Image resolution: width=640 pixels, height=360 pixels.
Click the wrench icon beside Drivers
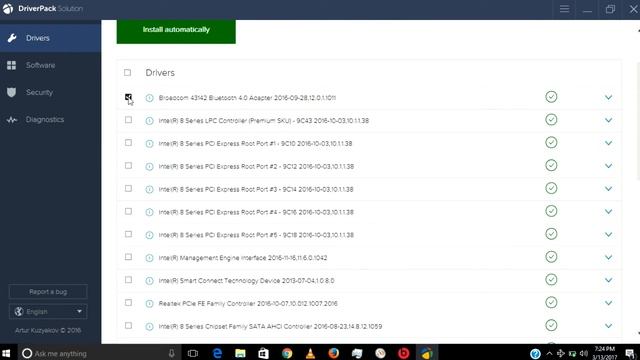tap(12, 38)
